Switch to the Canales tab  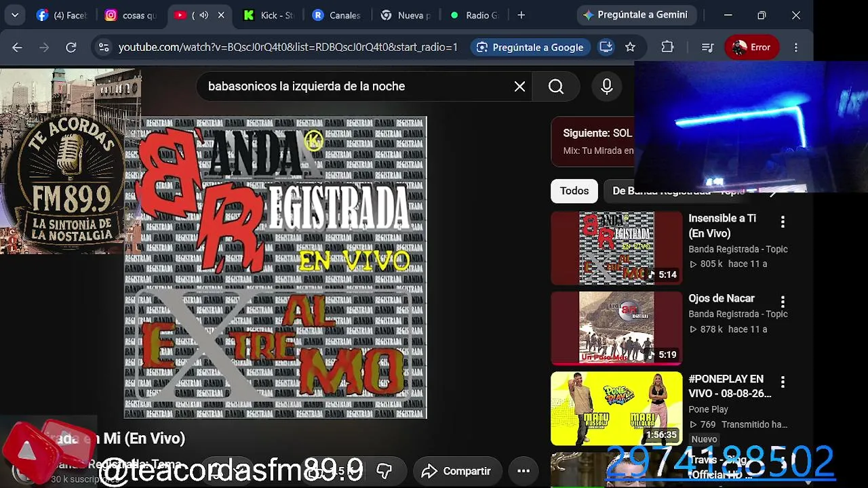(338, 15)
